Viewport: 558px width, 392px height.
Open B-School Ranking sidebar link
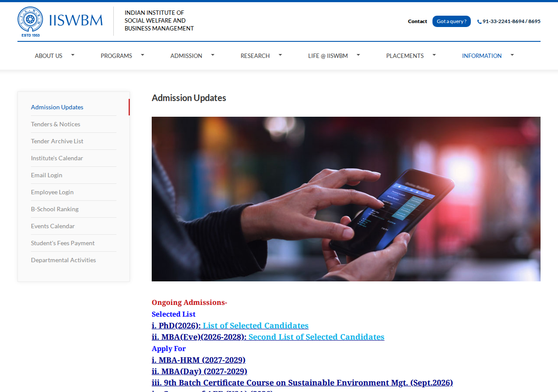coord(54,209)
